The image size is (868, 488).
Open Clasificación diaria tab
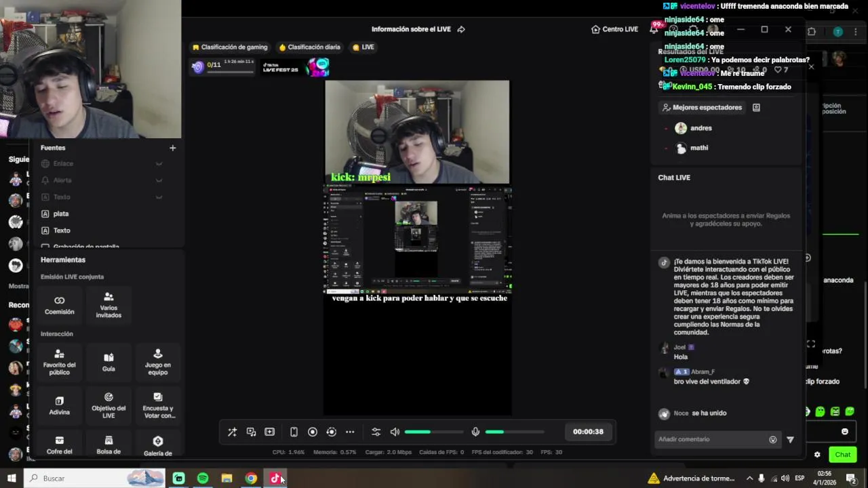[x=309, y=47]
